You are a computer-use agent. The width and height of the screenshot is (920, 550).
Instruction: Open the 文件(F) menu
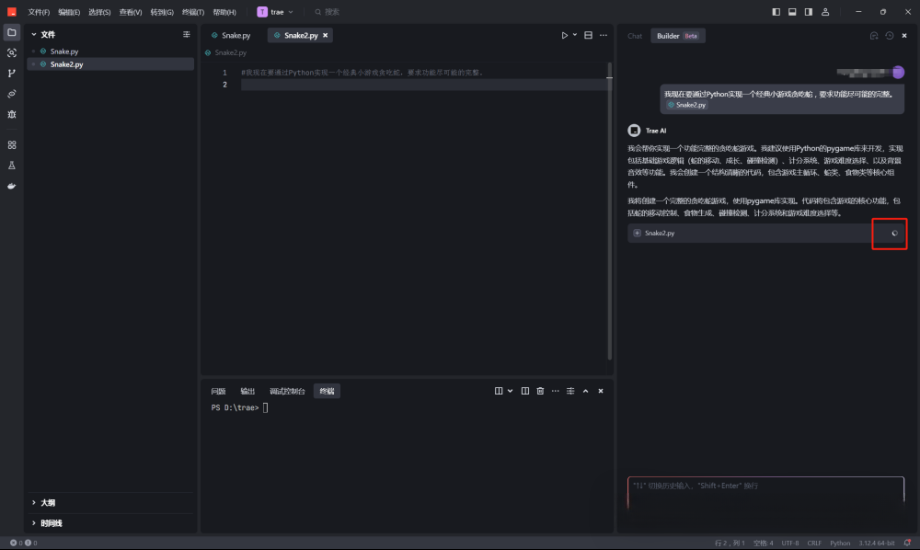[39, 12]
